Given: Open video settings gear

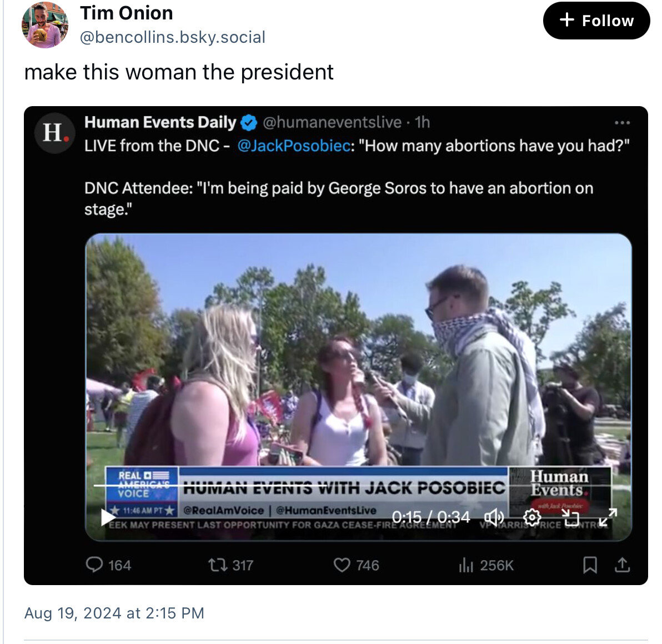Looking at the screenshot, I should (x=532, y=517).
